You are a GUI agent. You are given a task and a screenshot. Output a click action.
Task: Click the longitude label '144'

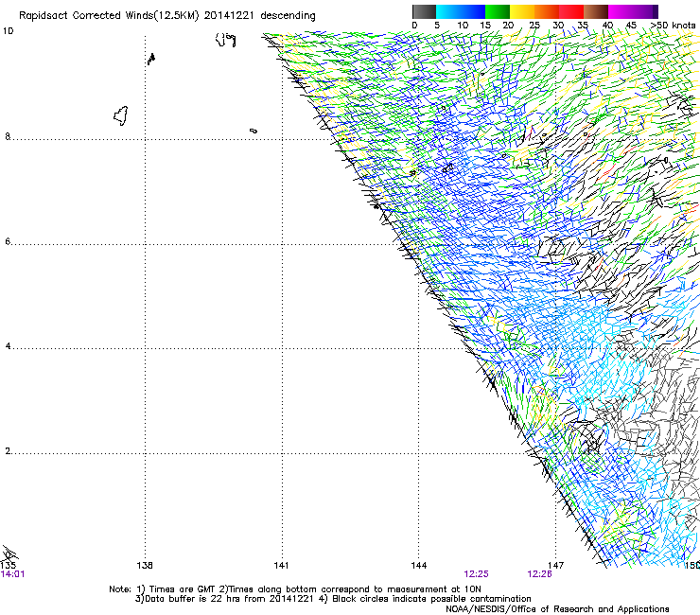(x=419, y=566)
